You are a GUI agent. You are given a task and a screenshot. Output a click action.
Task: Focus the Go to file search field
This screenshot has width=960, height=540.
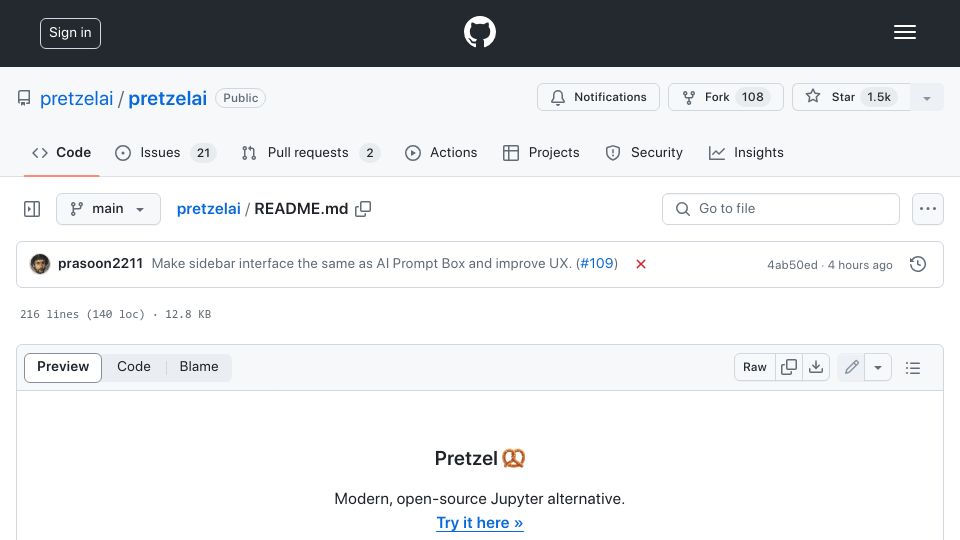pos(781,209)
